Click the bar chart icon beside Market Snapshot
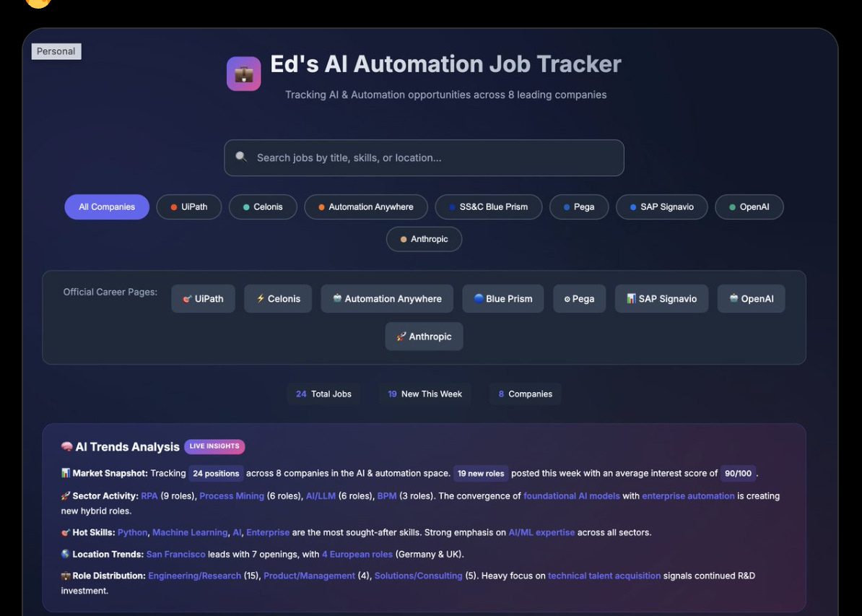Image resolution: width=862 pixels, height=616 pixels. pyautogui.click(x=66, y=473)
